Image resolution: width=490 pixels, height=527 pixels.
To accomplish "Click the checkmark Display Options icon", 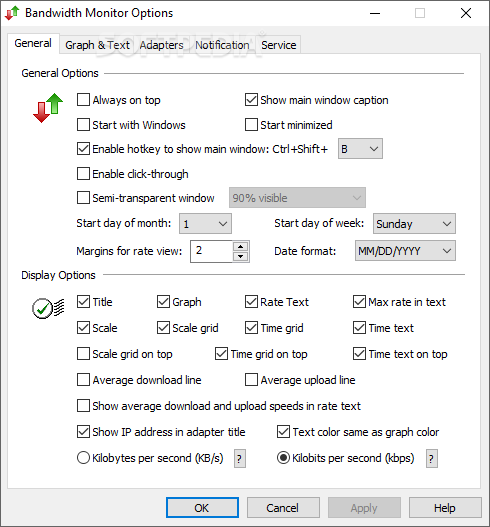I will click(48, 308).
